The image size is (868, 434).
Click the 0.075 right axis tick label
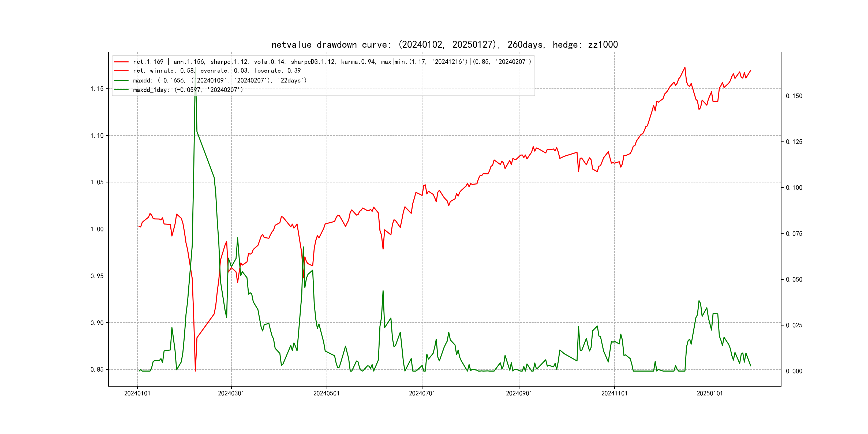794,234
